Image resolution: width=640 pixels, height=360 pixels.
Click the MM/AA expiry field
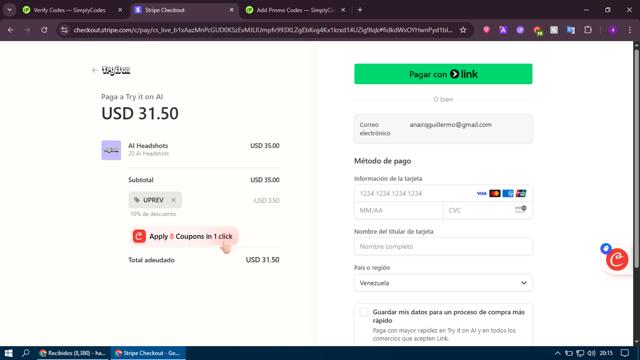click(398, 210)
